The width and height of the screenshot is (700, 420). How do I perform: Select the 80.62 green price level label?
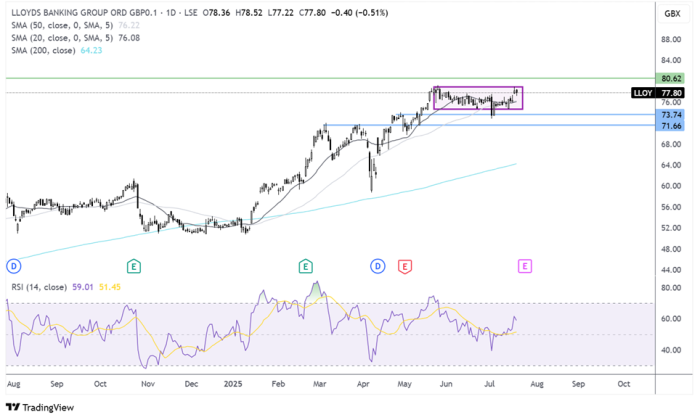pyautogui.click(x=671, y=78)
